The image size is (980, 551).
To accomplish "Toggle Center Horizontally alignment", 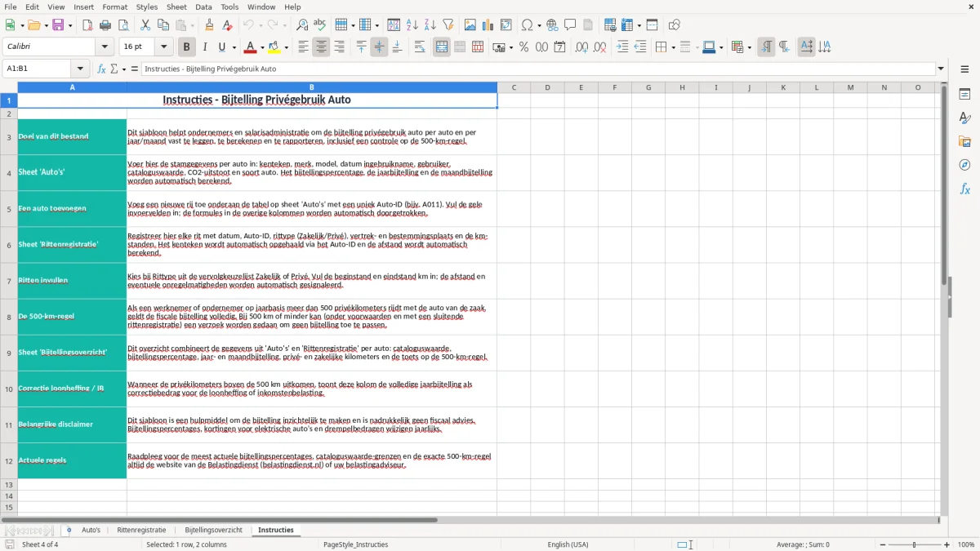I will [321, 47].
